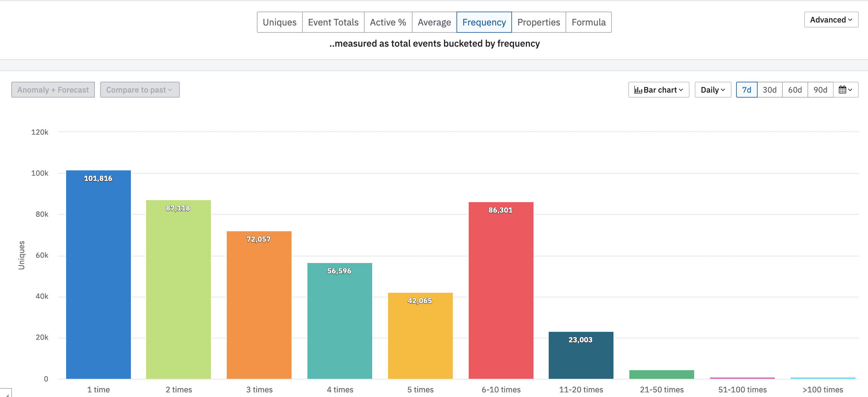
Task: Open the Properties measurement tab
Action: 538,22
